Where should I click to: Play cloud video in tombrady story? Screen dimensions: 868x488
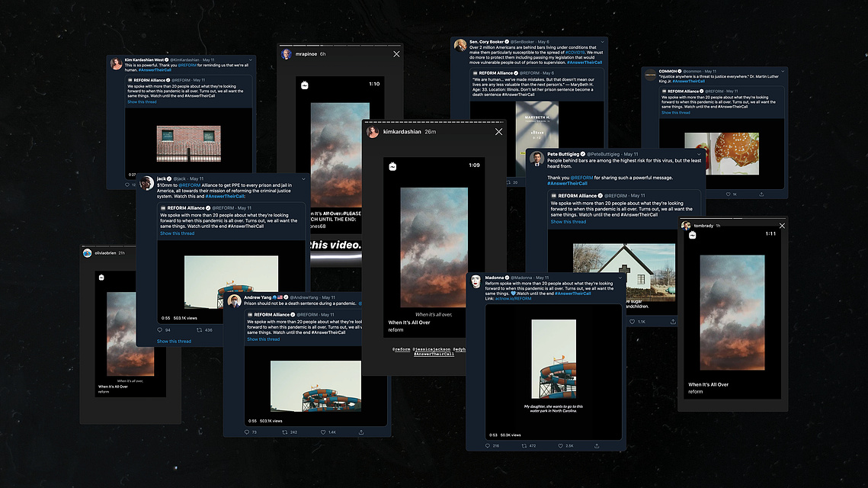(x=732, y=313)
